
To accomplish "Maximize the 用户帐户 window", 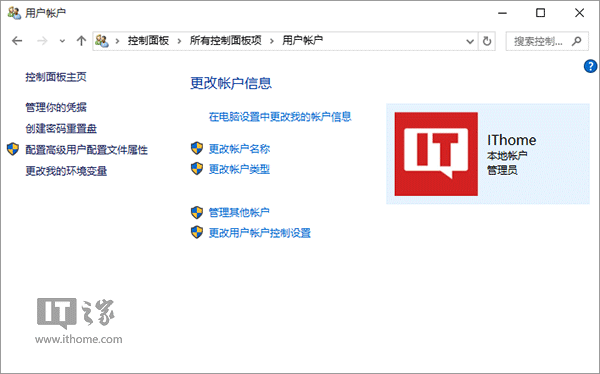I will pyautogui.click(x=540, y=13).
